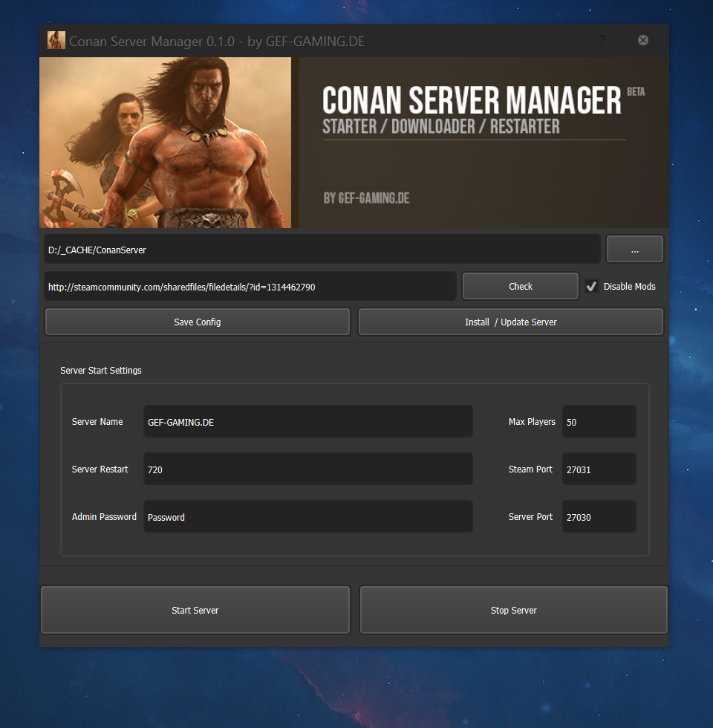Save the configuration with Save Config

tap(197, 321)
